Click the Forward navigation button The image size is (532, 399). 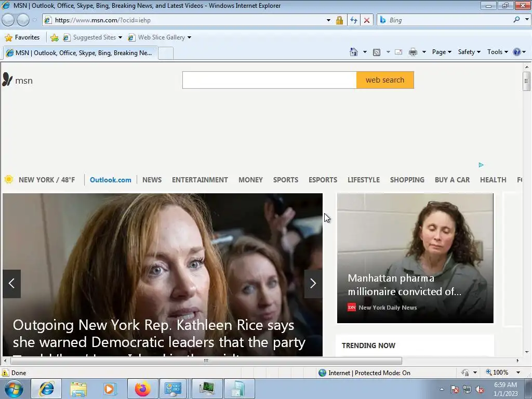tap(23, 20)
